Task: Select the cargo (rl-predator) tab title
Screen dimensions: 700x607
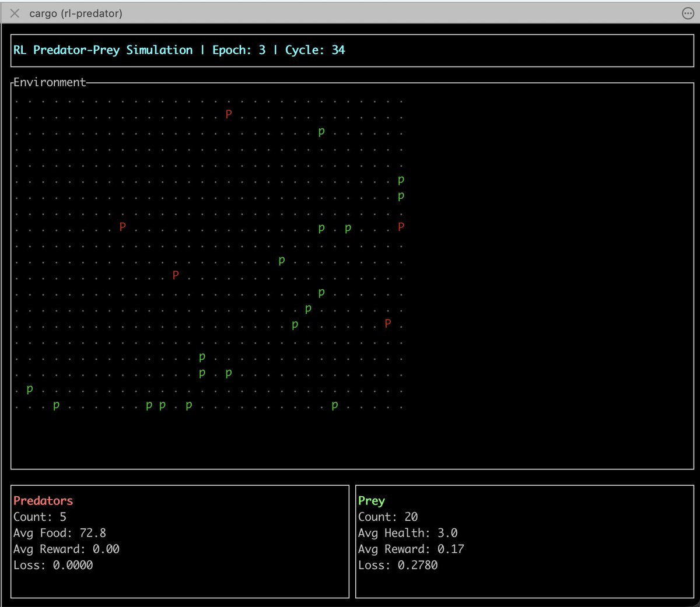Action: click(76, 13)
